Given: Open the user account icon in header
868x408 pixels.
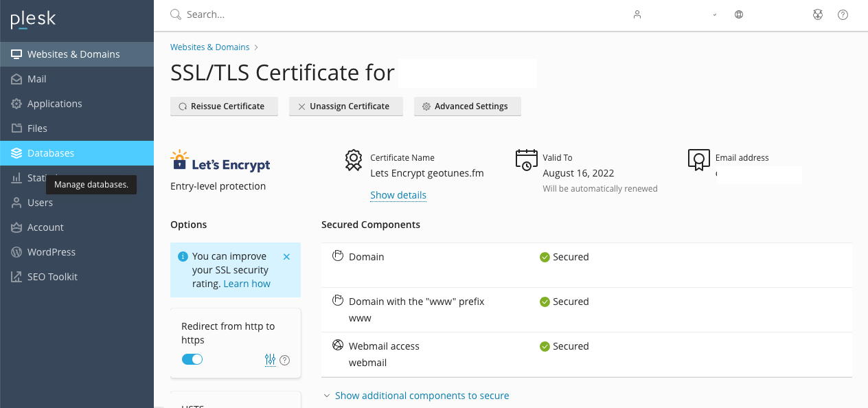Looking at the screenshot, I should [x=637, y=14].
